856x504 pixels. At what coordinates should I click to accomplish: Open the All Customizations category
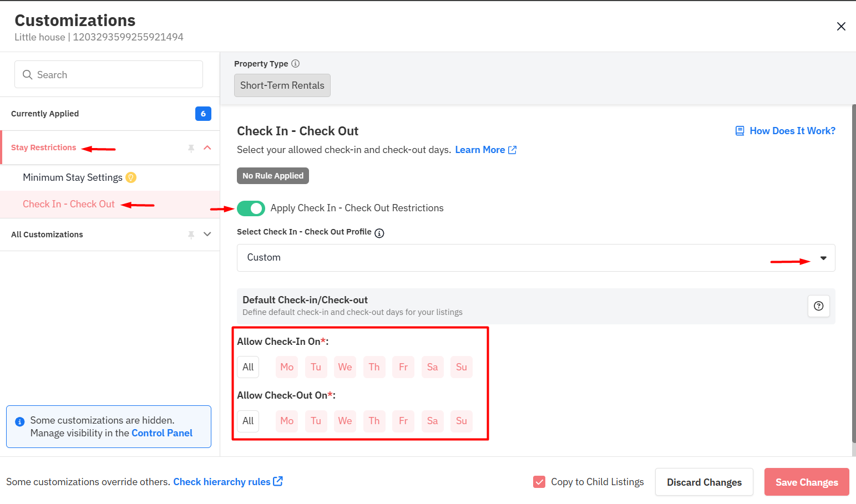(47, 235)
